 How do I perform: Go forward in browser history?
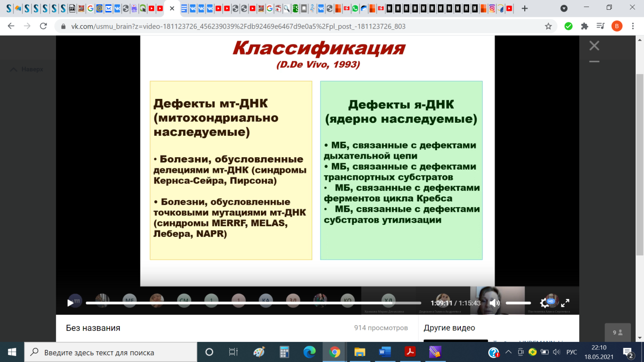point(27,27)
